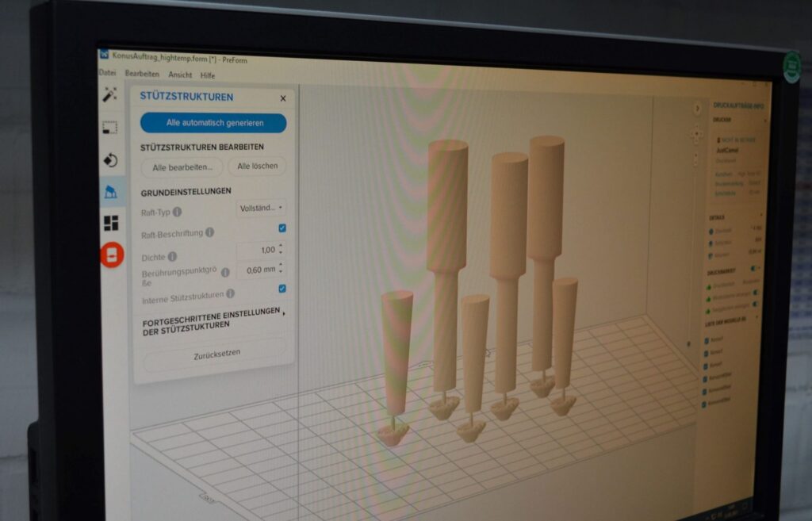Open the Ansicht menu
Image resolution: width=812 pixels, height=521 pixels.
pyautogui.click(x=180, y=75)
